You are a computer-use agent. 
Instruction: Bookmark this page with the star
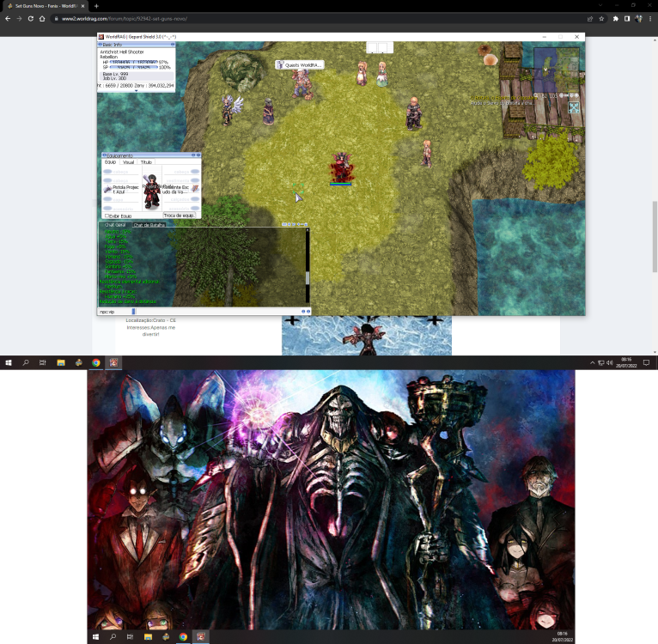point(601,18)
